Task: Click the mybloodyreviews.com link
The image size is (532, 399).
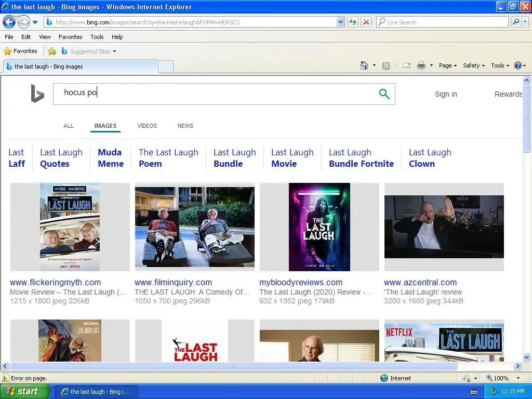Action: tap(301, 282)
